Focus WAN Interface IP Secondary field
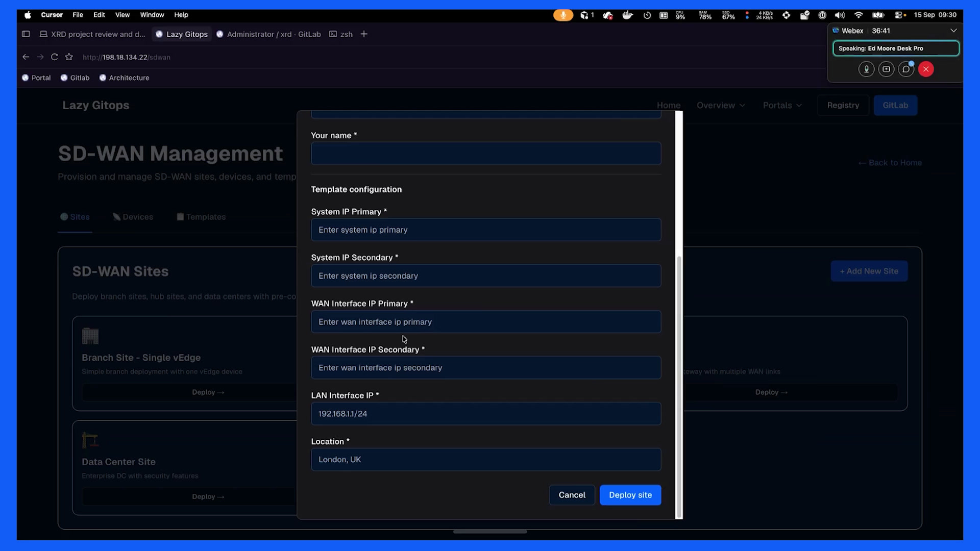This screenshot has width=980, height=551. click(486, 368)
